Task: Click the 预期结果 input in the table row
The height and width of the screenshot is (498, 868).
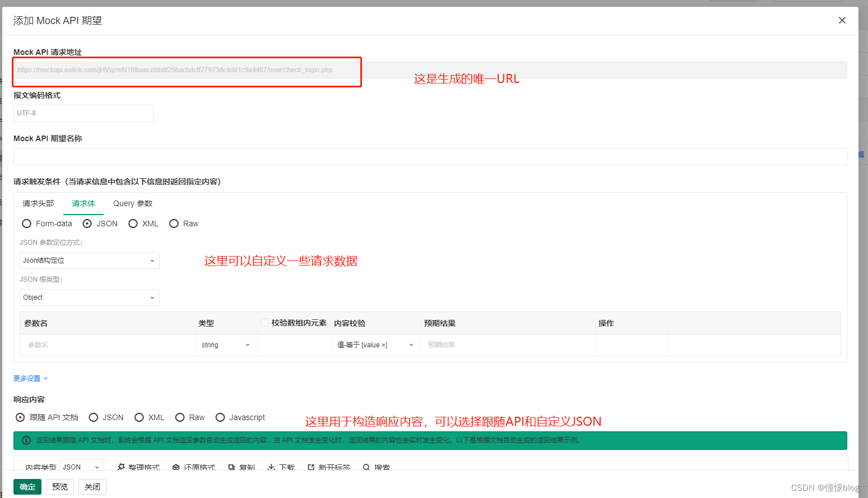Action: coord(508,345)
